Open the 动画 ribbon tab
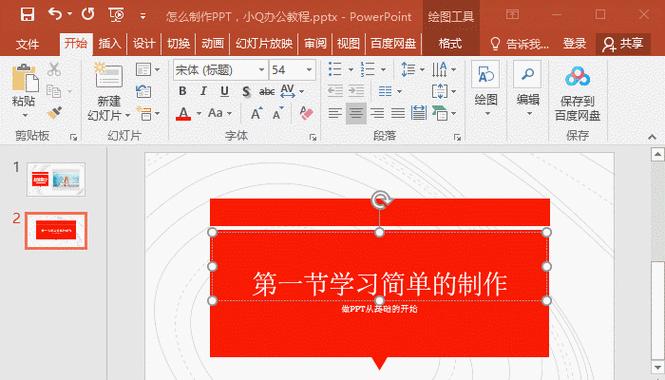Image resolution: width=665 pixels, height=380 pixels. coord(212,43)
